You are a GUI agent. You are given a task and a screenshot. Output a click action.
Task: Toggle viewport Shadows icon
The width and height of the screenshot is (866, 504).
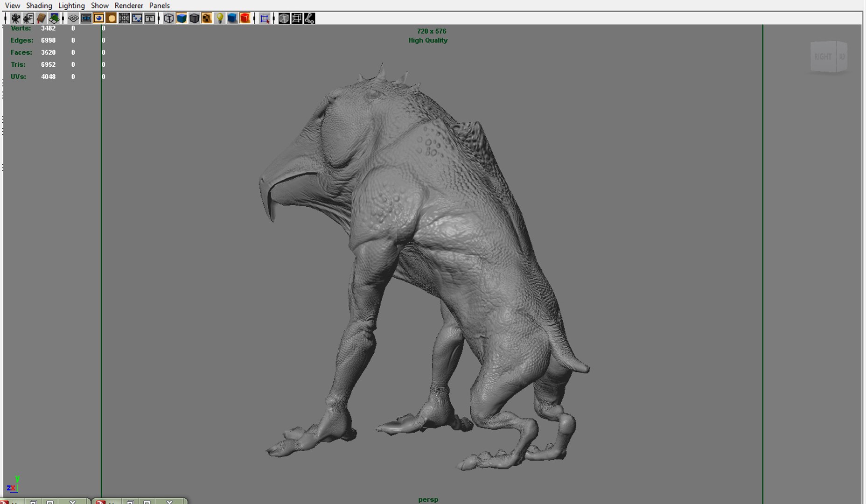coord(232,18)
